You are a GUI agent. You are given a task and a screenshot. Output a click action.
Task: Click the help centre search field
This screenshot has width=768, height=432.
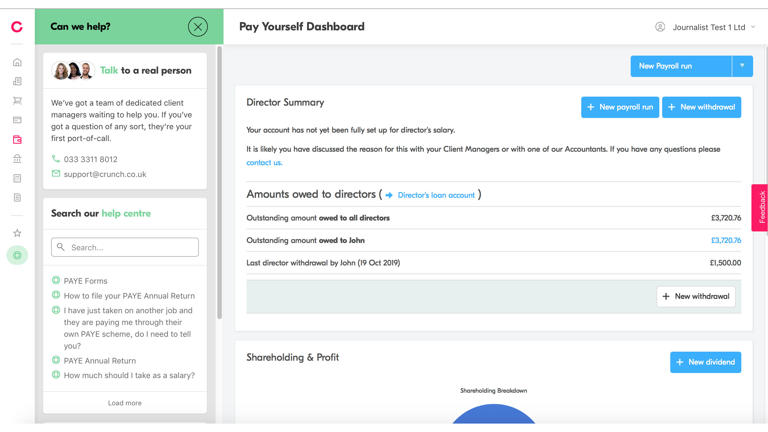[125, 247]
